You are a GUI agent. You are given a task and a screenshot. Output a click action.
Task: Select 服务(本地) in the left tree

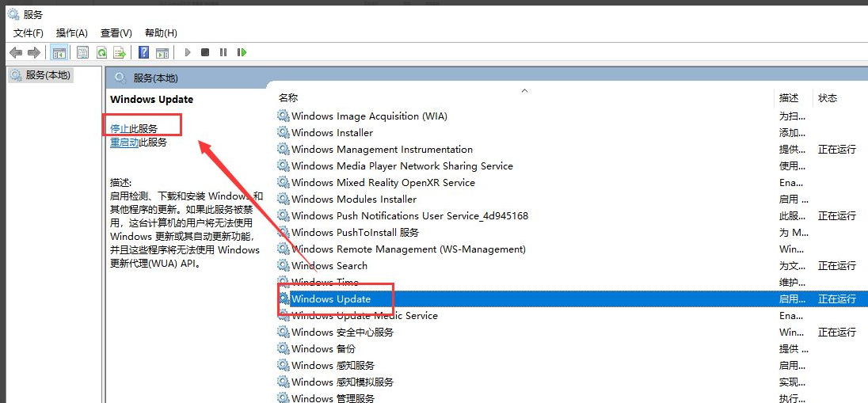[x=48, y=75]
